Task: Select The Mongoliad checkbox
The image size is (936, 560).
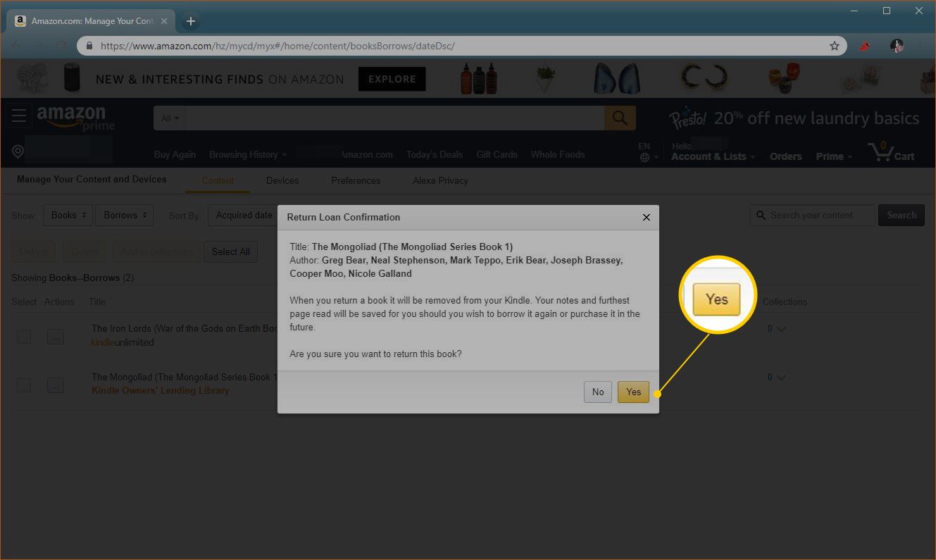Action: click(x=24, y=385)
